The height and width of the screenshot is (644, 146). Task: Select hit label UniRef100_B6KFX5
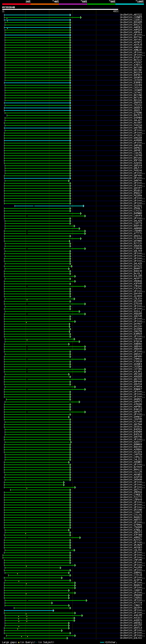click(x=131, y=226)
